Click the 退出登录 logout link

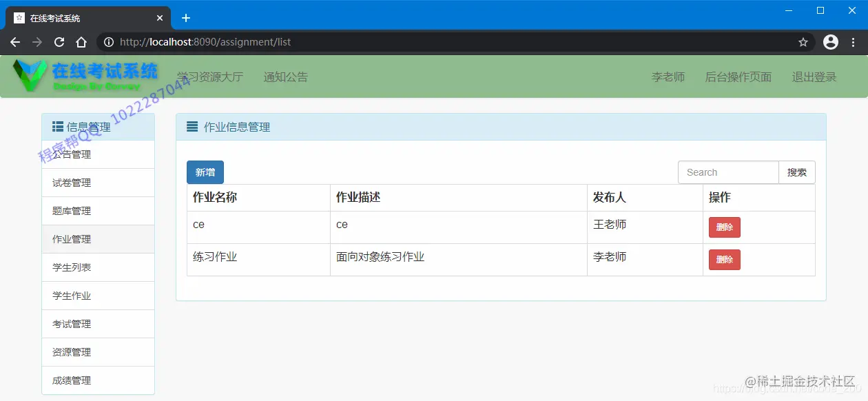tap(814, 76)
